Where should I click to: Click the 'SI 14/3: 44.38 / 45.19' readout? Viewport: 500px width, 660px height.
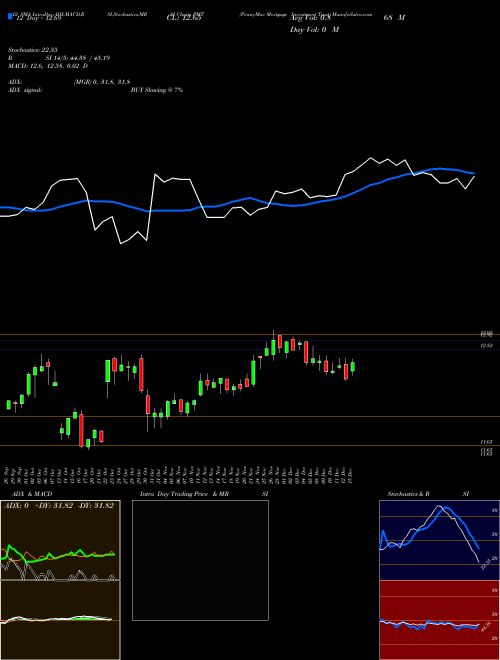78,58
